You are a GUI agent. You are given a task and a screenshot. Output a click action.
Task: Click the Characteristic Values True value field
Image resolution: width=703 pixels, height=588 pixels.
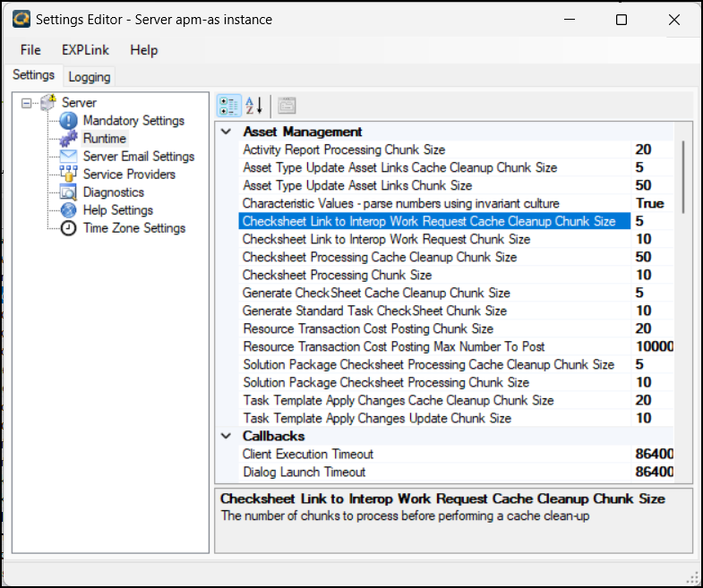649,203
